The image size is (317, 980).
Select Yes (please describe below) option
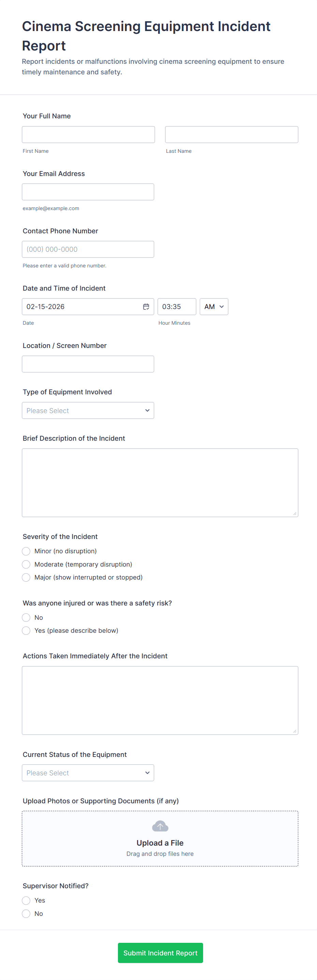tap(26, 631)
